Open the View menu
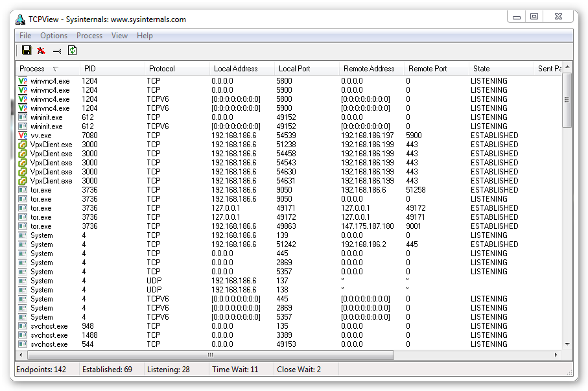The image size is (588, 391). pyautogui.click(x=119, y=36)
